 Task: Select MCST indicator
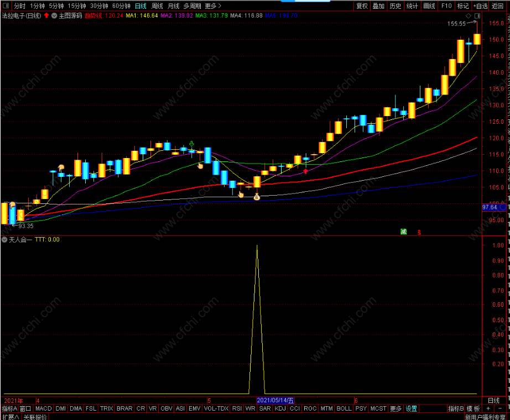(378, 408)
